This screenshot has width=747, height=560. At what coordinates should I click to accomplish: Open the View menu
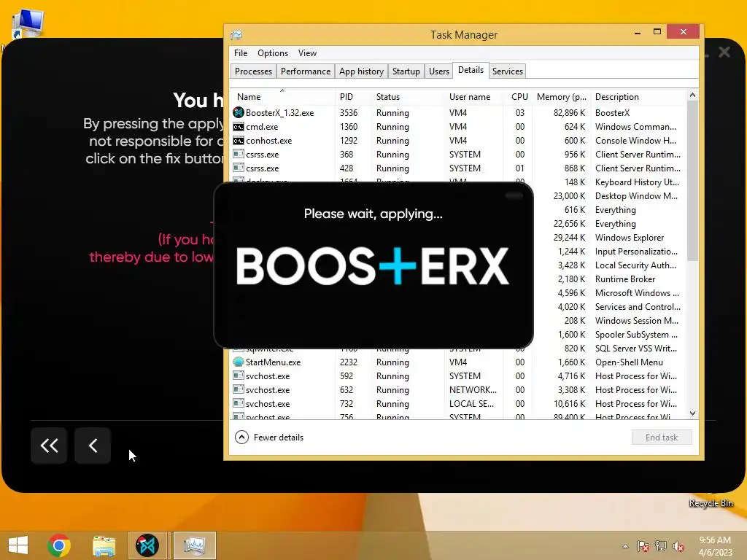307,52
